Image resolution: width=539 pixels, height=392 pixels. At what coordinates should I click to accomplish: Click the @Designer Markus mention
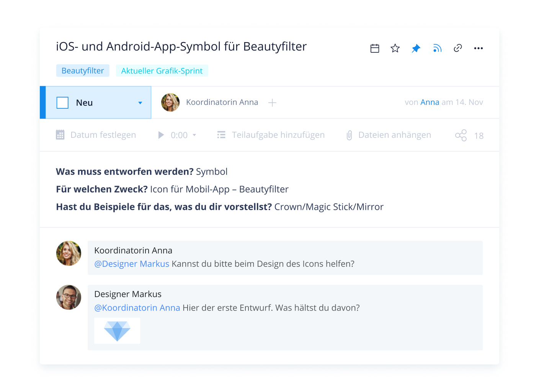tap(132, 264)
